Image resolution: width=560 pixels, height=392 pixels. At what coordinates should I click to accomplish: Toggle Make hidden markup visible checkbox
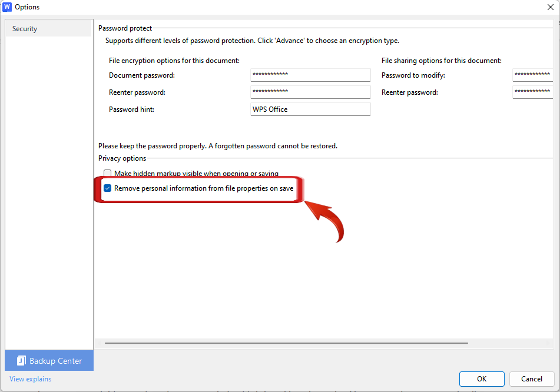[x=108, y=174]
